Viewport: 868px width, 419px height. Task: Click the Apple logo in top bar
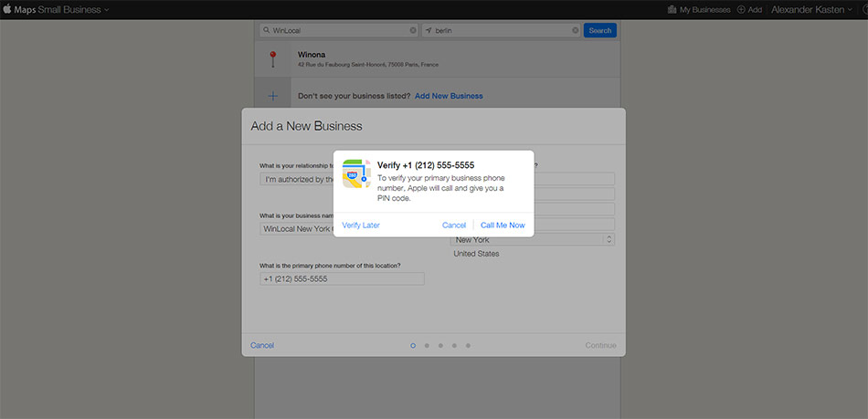pyautogui.click(x=7, y=9)
